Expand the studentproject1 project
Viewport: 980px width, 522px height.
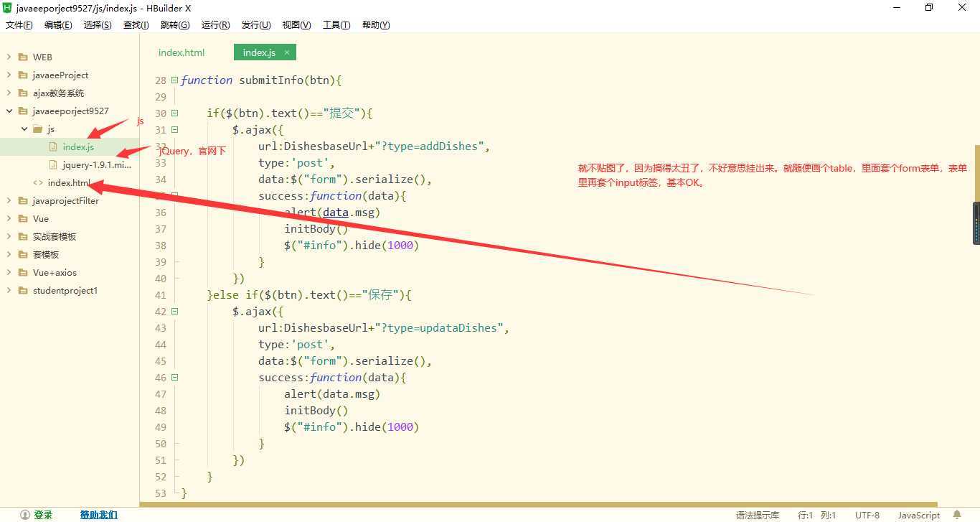(x=9, y=290)
